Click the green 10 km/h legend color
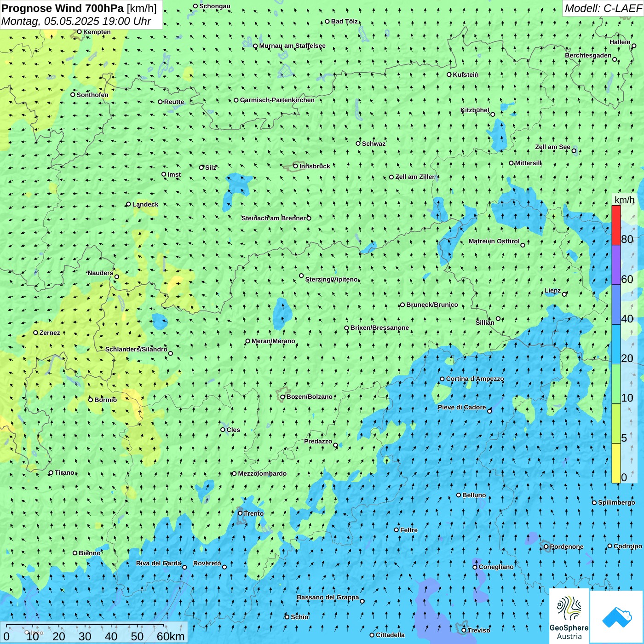 coord(616,384)
